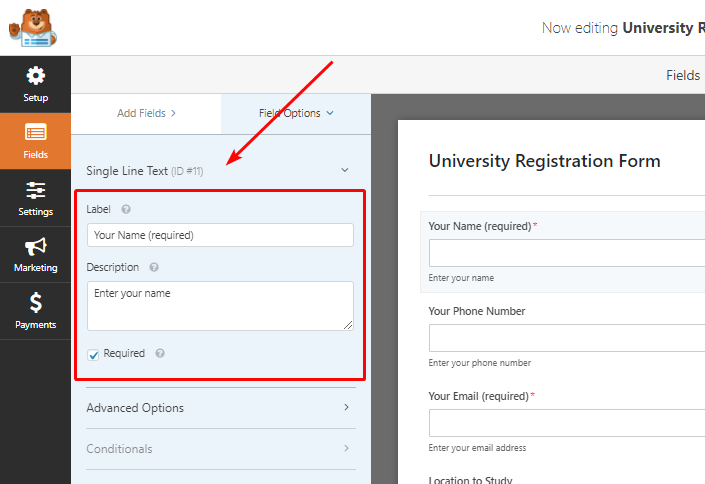Click the Label text input
The width and height of the screenshot is (705, 484).
[220, 235]
